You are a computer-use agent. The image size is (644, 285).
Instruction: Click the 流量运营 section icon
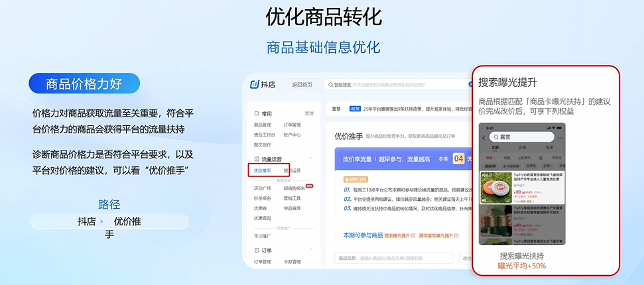click(257, 159)
